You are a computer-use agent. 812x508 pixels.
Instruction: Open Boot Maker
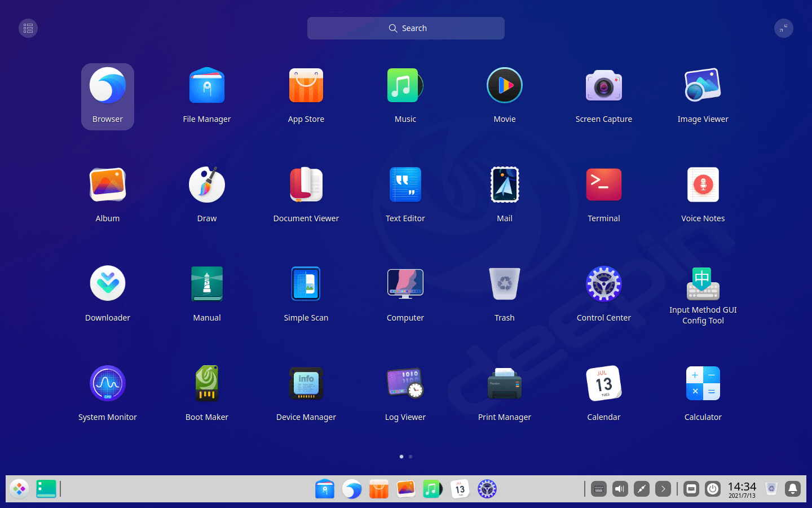(207, 384)
